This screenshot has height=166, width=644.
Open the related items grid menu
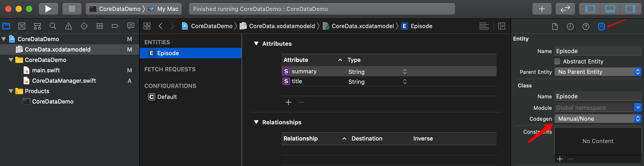[x=147, y=26]
